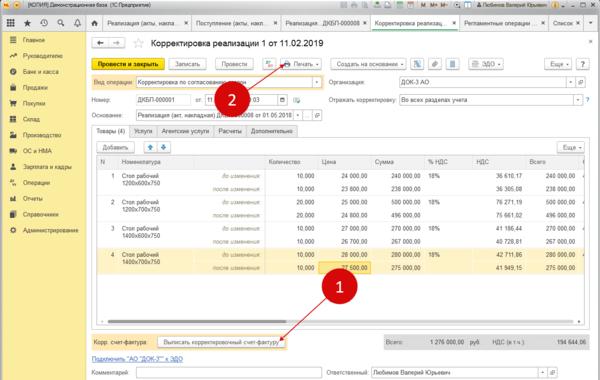Click the list icon left of ЭДО

452,64
